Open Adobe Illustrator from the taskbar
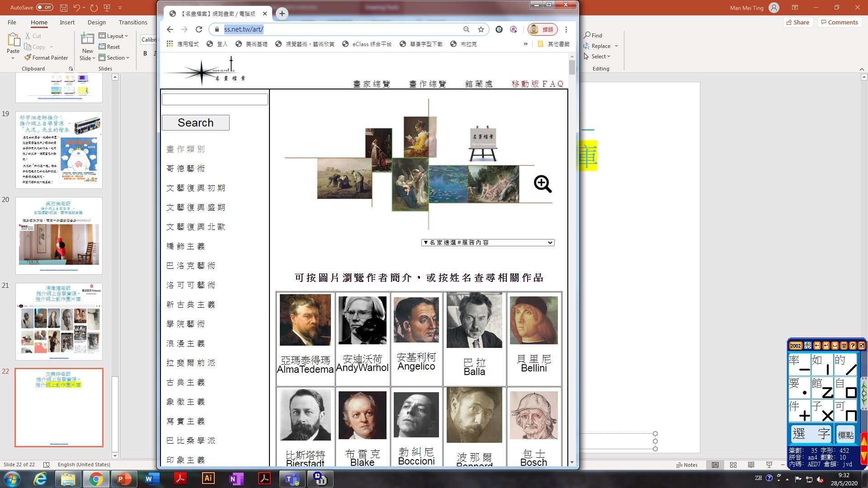The width and height of the screenshot is (868, 488). (208, 479)
